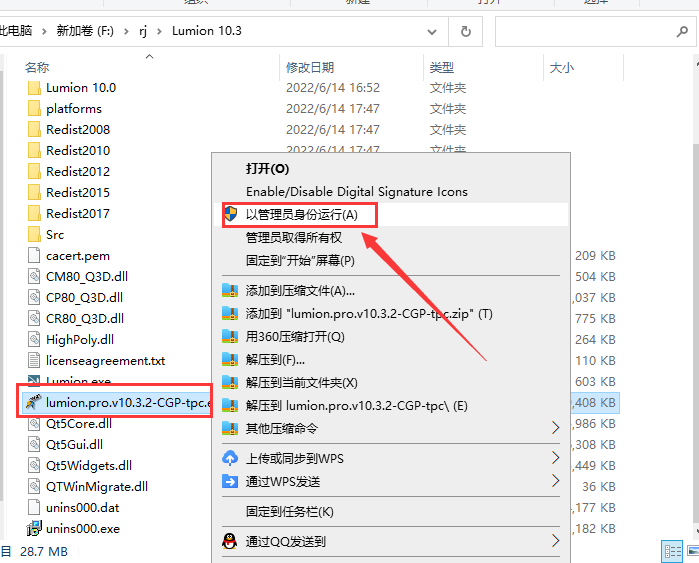Switch to details view in status bar
This screenshot has height=563, width=699.
(672, 551)
